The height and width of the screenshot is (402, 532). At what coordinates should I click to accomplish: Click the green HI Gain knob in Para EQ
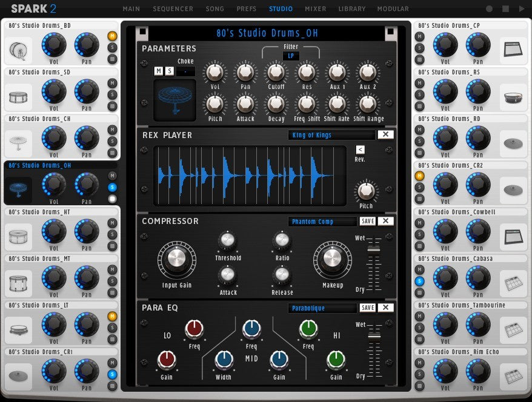pos(336,360)
